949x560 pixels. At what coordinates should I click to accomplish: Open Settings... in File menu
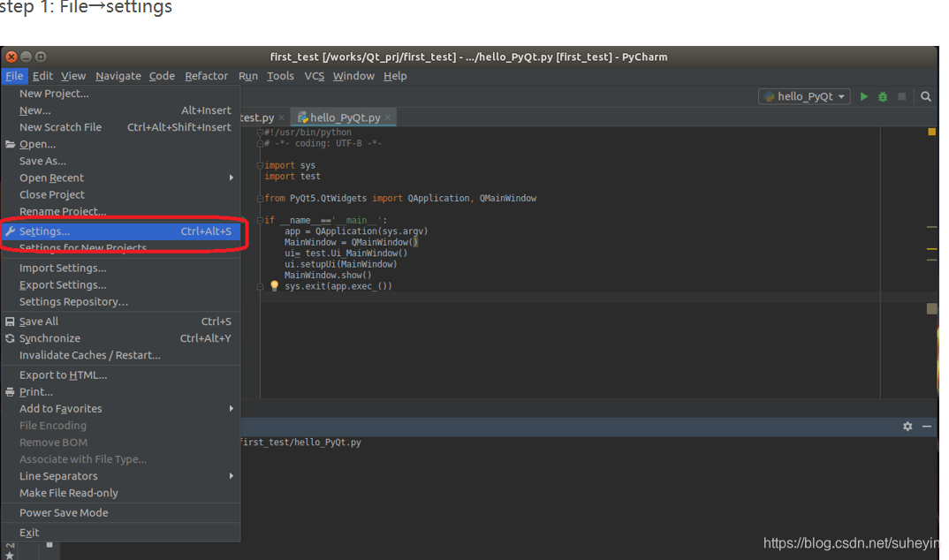click(x=121, y=231)
